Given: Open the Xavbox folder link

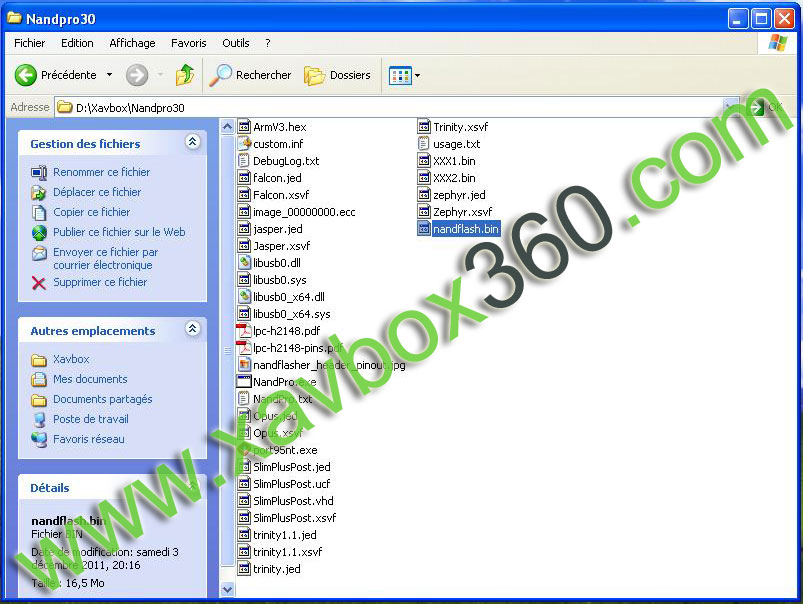Looking at the screenshot, I should (x=71, y=359).
